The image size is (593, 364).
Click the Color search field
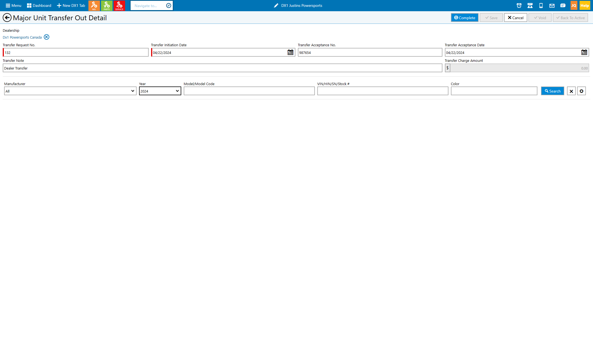click(494, 91)
